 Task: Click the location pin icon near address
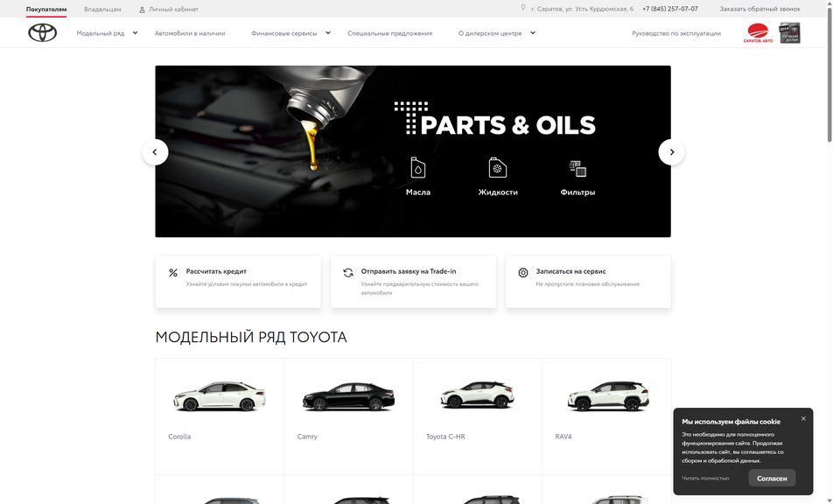(523, 8)
